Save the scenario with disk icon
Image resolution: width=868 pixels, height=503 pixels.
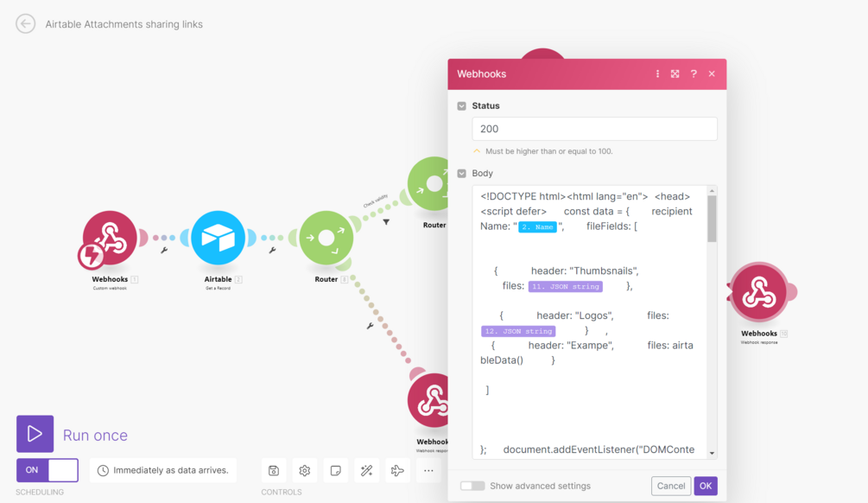[274, 470]
